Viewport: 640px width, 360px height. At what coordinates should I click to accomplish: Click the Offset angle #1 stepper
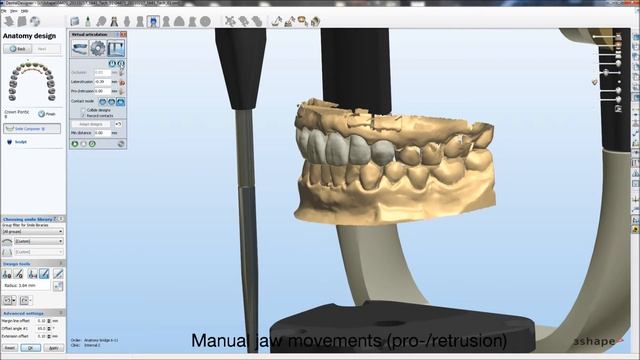point(49,329)
